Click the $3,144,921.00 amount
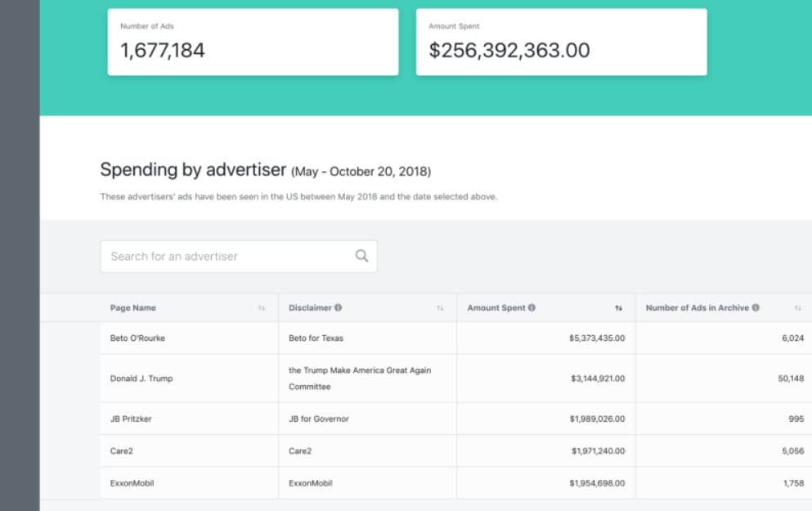 (598, 379)
